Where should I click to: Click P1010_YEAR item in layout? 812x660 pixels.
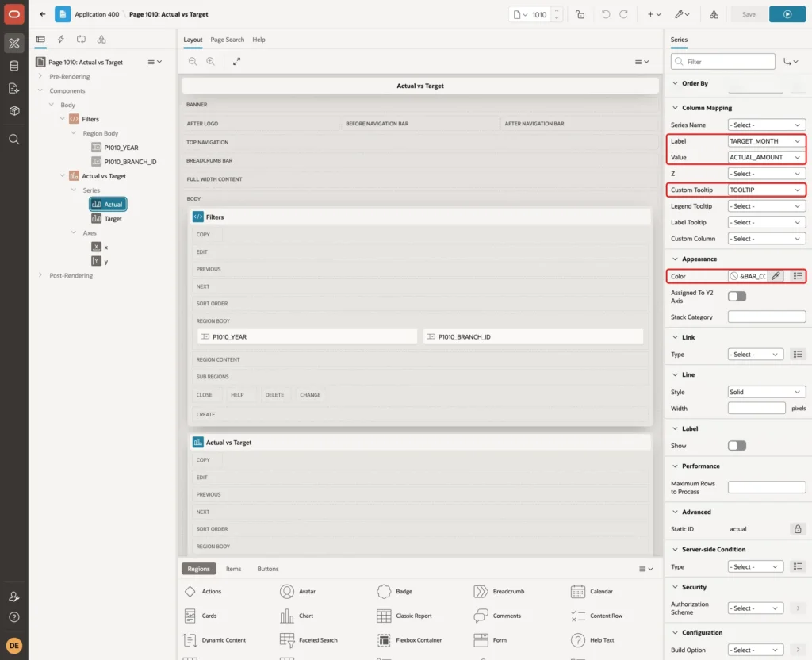pos(307,336)
